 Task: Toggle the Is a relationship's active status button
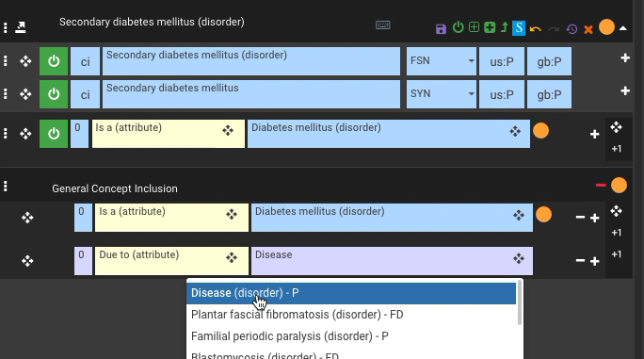pos(54,134)
